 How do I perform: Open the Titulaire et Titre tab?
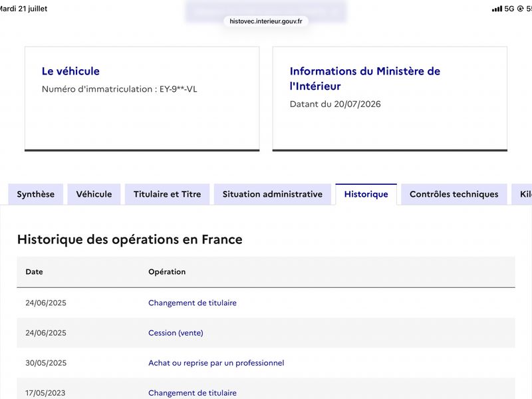(168, 194)
